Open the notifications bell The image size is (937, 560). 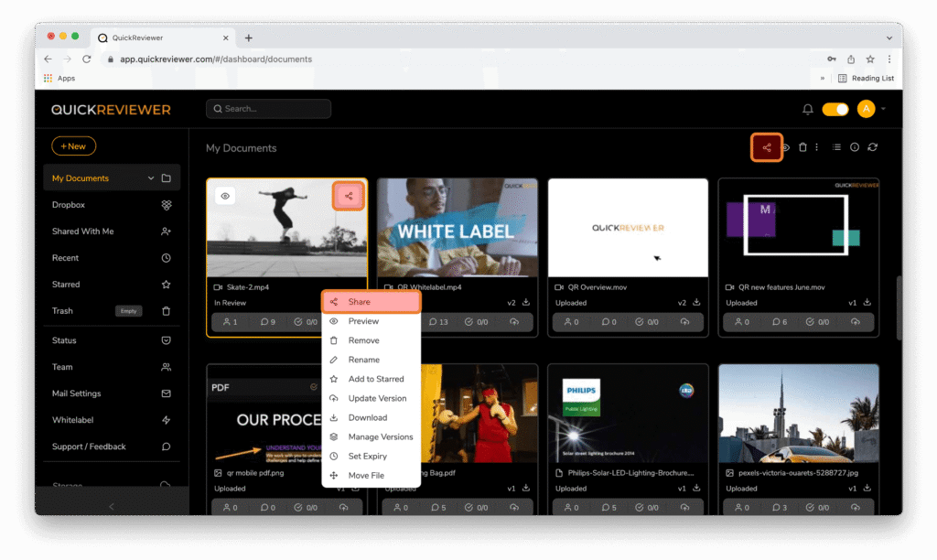coord(808,110)
